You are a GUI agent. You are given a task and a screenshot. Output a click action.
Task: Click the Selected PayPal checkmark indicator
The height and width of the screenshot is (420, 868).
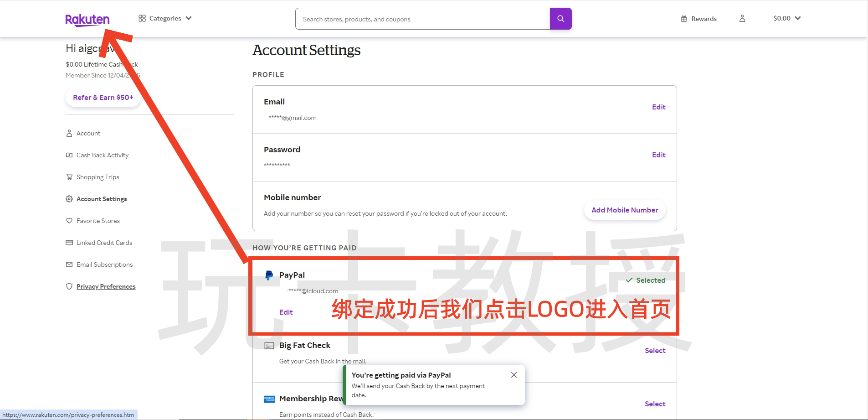pos(645,280)
